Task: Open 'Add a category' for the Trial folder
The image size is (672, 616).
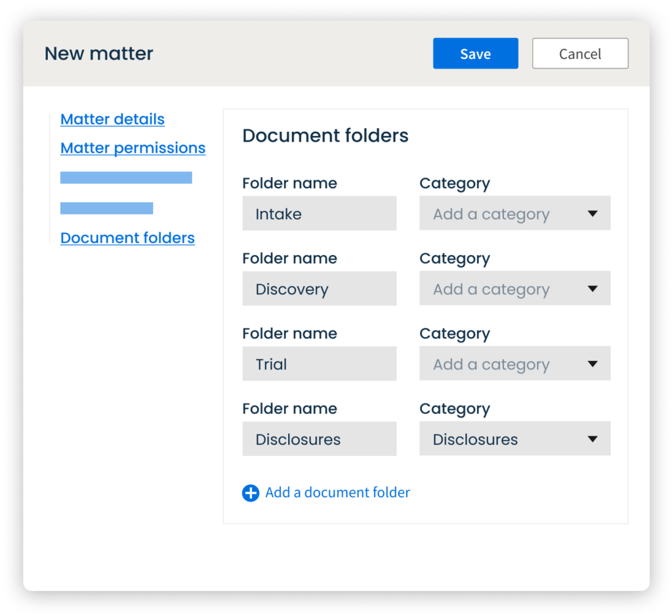Action: pos(505,364)
